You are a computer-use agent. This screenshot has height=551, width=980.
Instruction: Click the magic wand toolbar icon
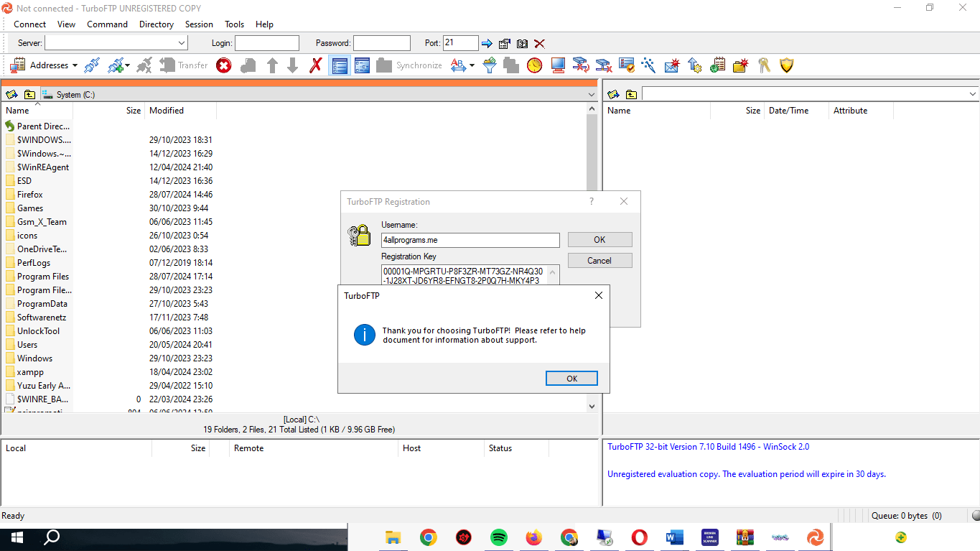coord(648,65)
